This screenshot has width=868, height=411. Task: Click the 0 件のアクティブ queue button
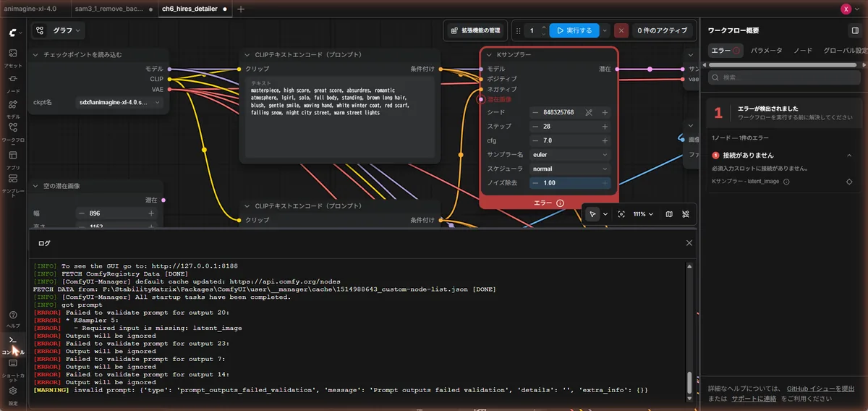point(662,30)
